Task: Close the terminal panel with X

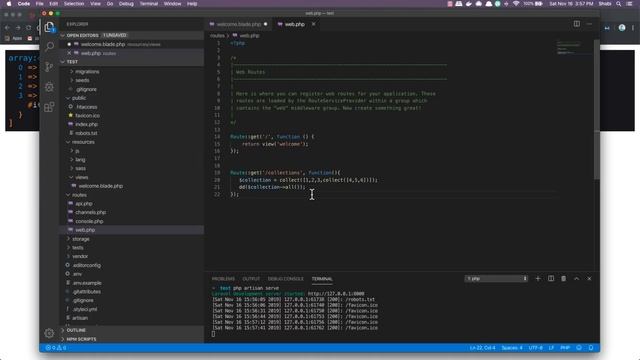Action: pos(589,279)
